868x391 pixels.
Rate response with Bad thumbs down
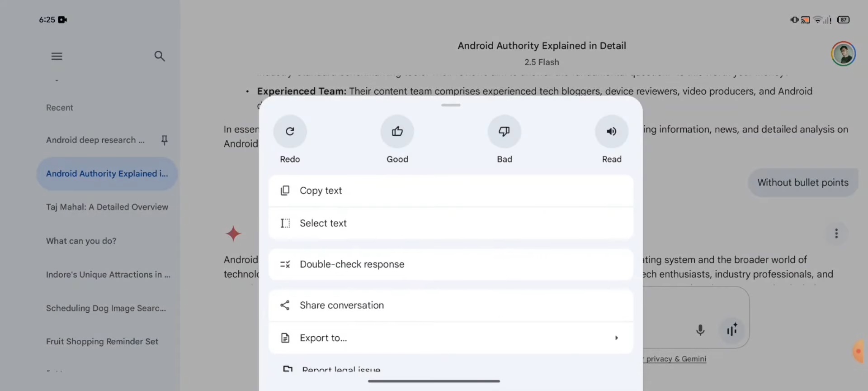(x=504, y=132)
